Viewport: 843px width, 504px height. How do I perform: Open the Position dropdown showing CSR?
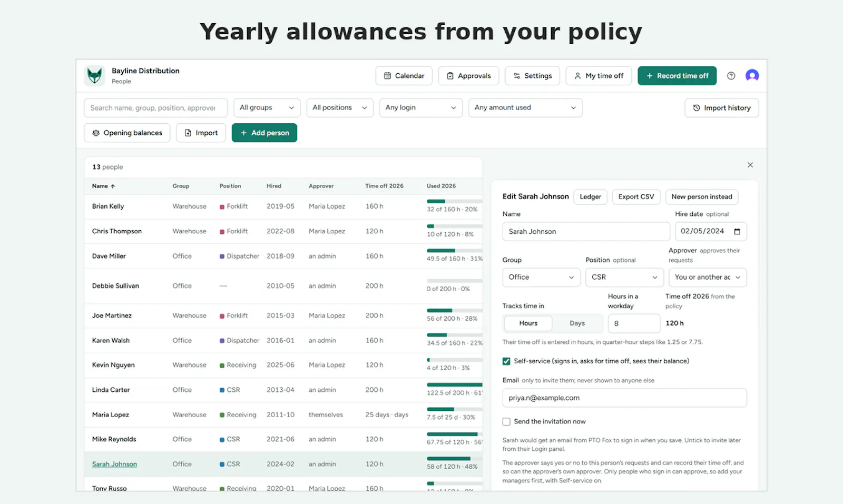tap(624, 277)
